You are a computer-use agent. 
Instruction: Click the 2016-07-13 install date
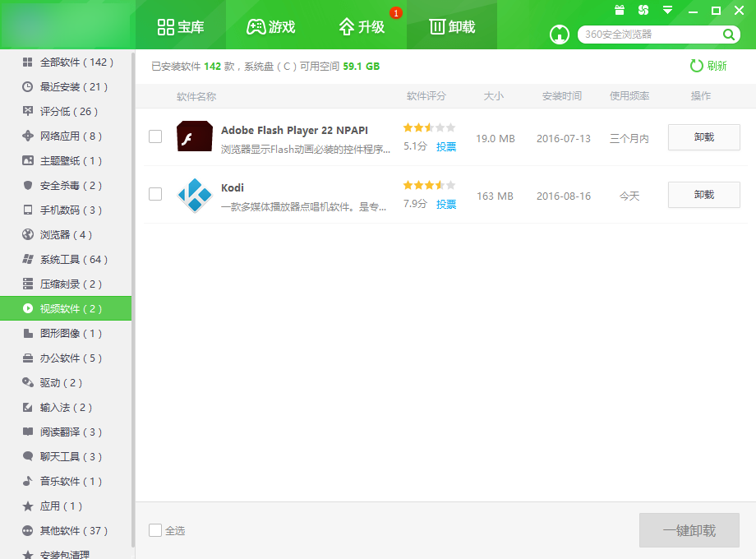pyautogui.click(x=563, y=139)
